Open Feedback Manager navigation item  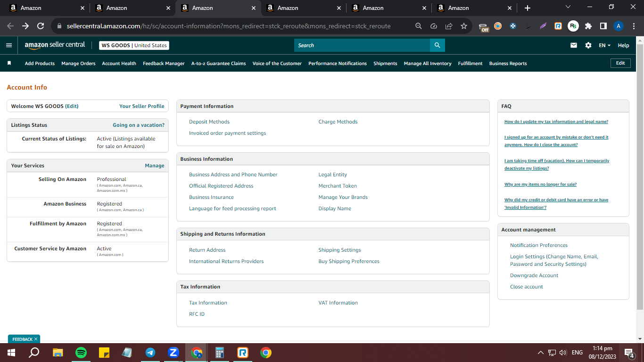[x=164, y=63]
